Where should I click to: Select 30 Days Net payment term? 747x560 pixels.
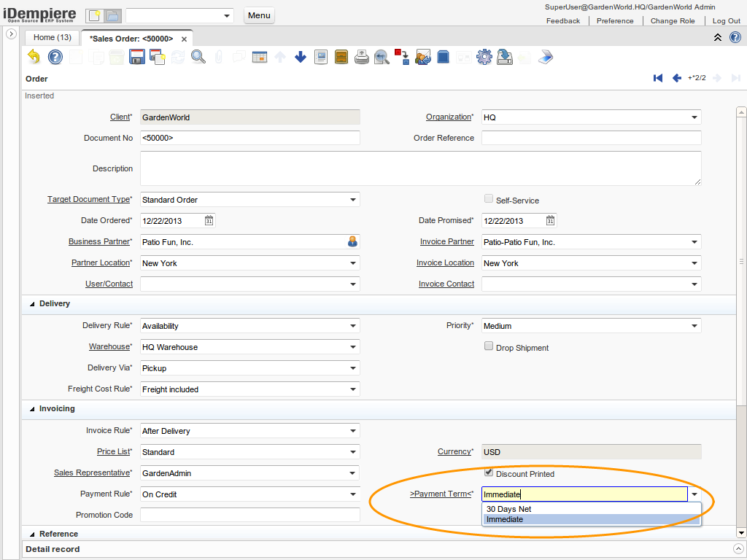[509, 509]
